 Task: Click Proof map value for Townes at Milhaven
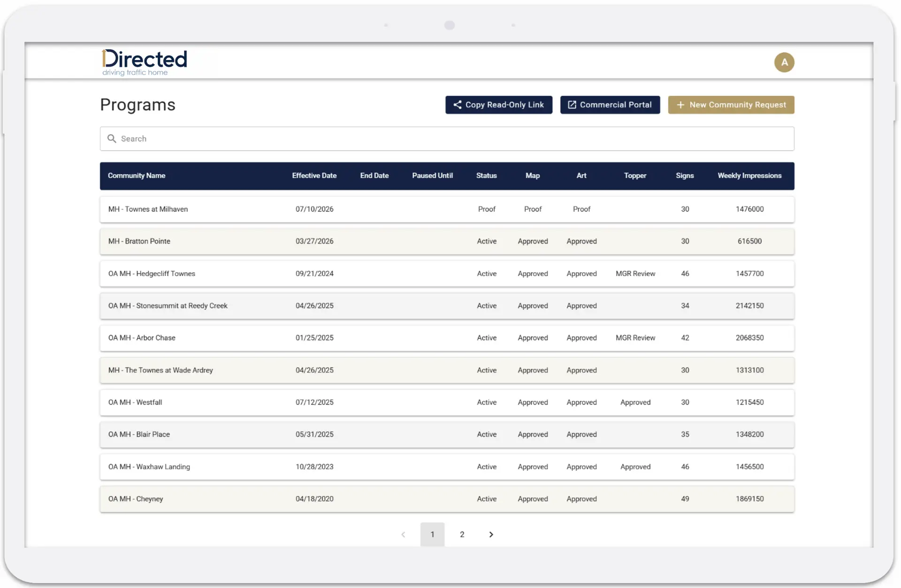pos(533,209)
